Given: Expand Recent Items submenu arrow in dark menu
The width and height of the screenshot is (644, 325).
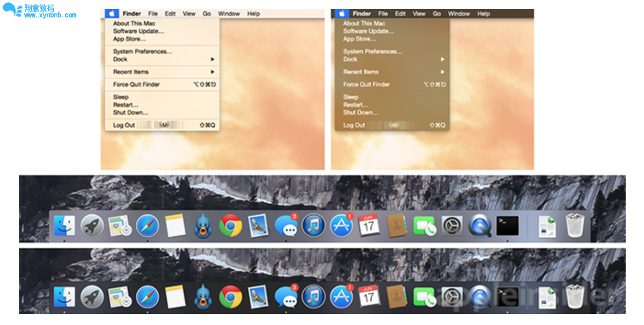Looking at the screenshot, I should (x=443, y=72).
